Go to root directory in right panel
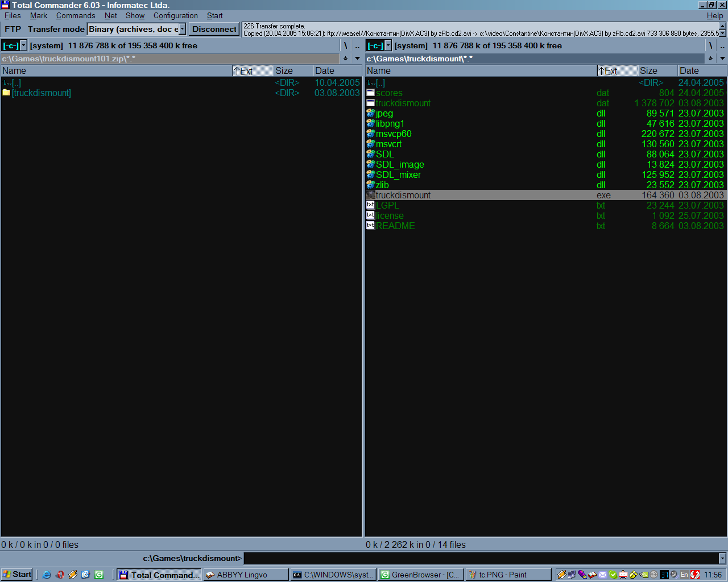 click(710, 45)
